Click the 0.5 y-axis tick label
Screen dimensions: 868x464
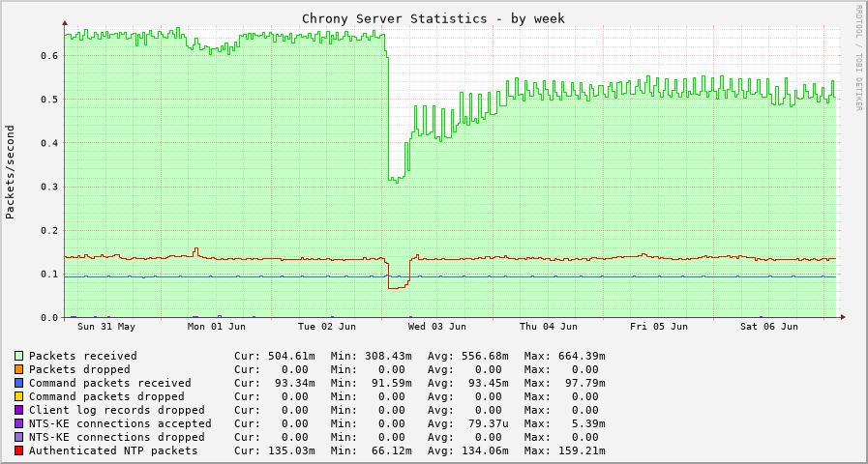point(50,100)
